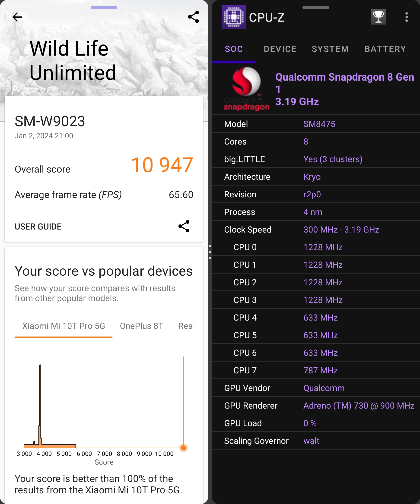420x504 pixels.
Task: Tap the overall score 10 947
Action: [x=162, y=165]
